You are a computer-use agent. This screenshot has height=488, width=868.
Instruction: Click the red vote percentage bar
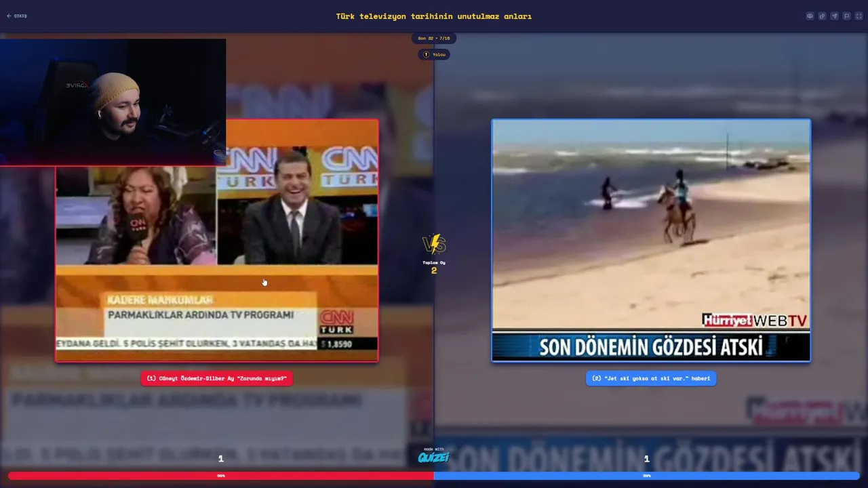point(221,476)
